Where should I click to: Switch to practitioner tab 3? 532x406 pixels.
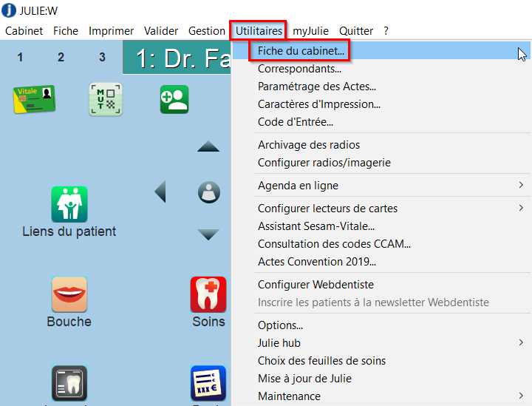[102, 57]
